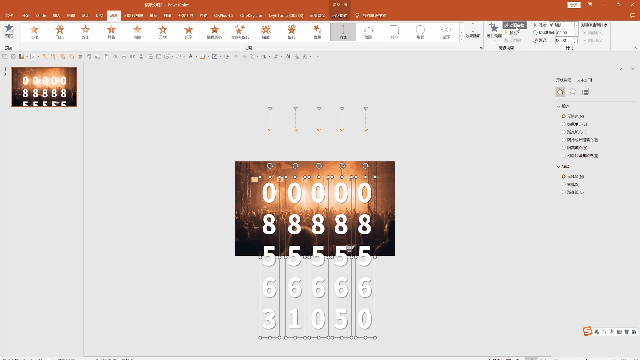Collapse the ribbon with the chevron
The height and width of the screenshot is (360, 640).
(x=635, y=48)
